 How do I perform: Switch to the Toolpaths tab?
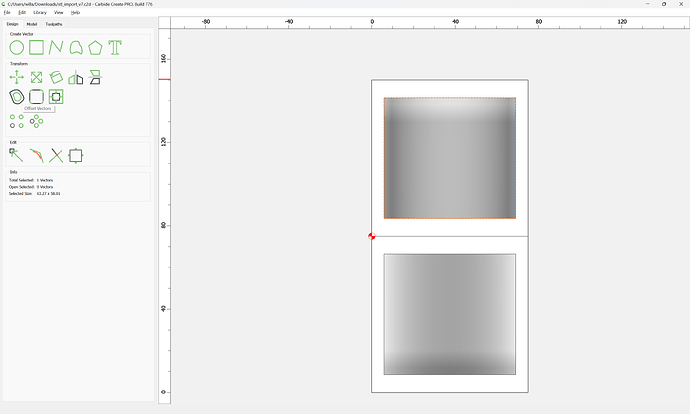53,23
